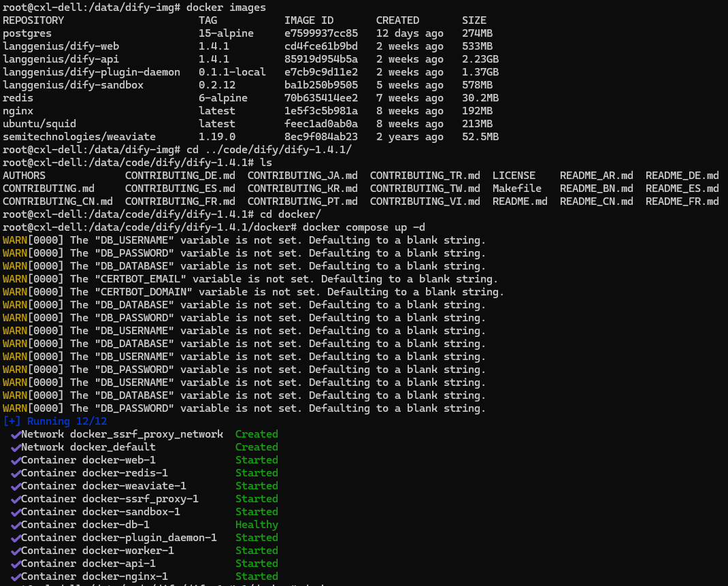Click the checkmark beside Container docker-nginx-1
This screenshot has height=586, width=728.
16,576
